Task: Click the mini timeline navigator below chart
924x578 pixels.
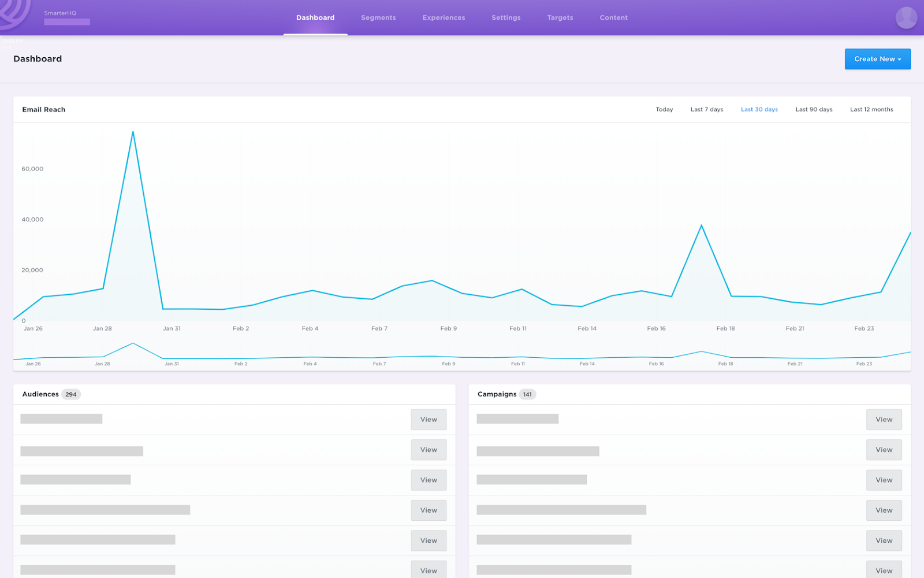Action: [462, 354]
